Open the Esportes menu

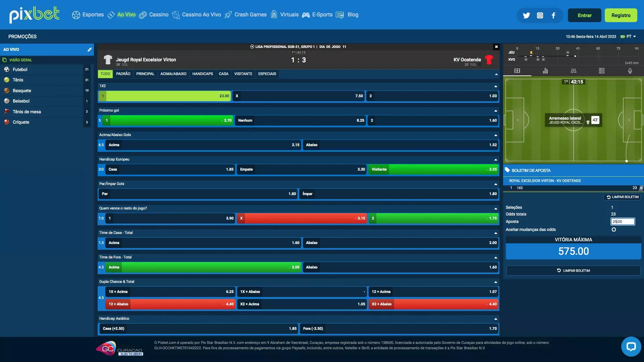coord(88,15)
